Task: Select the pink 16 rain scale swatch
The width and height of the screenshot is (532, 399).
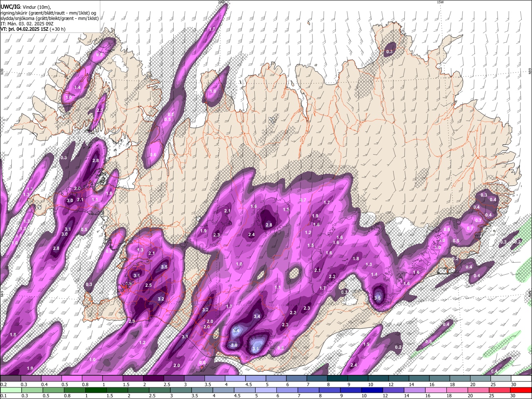Action: point(436,390)
